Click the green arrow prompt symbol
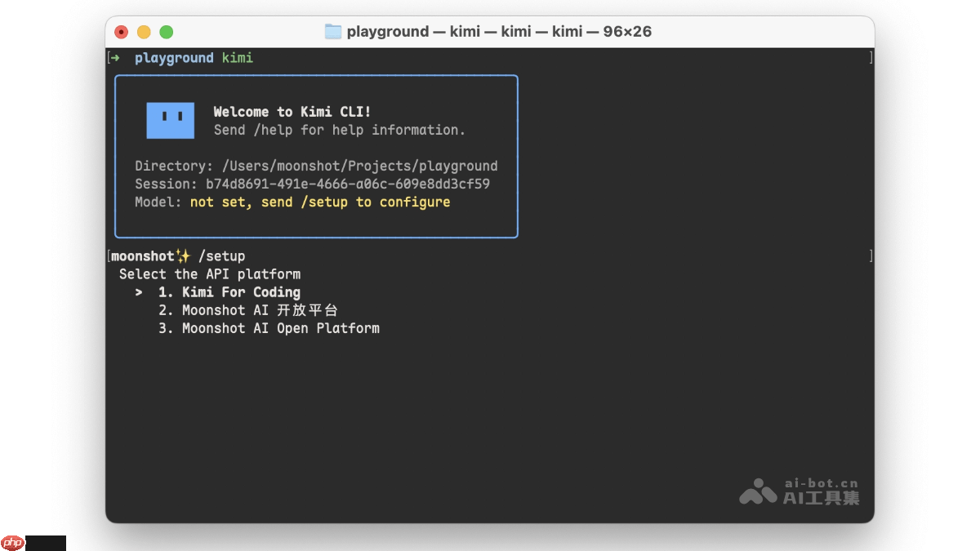This screenshot has height=551, width=980. tap(117, 58)
